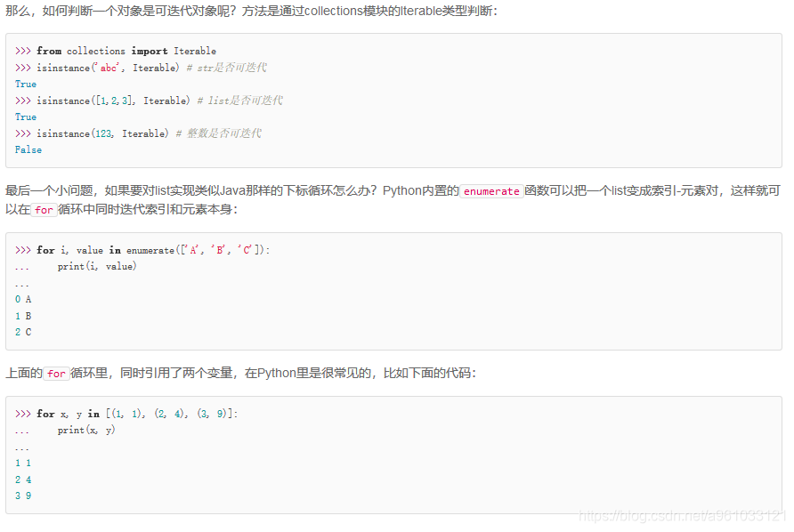The height and width of the screenshot is (532, 794).
Task: Click the inline 'for' tag before 循环中同时迭代
Action: click(44, 210)
